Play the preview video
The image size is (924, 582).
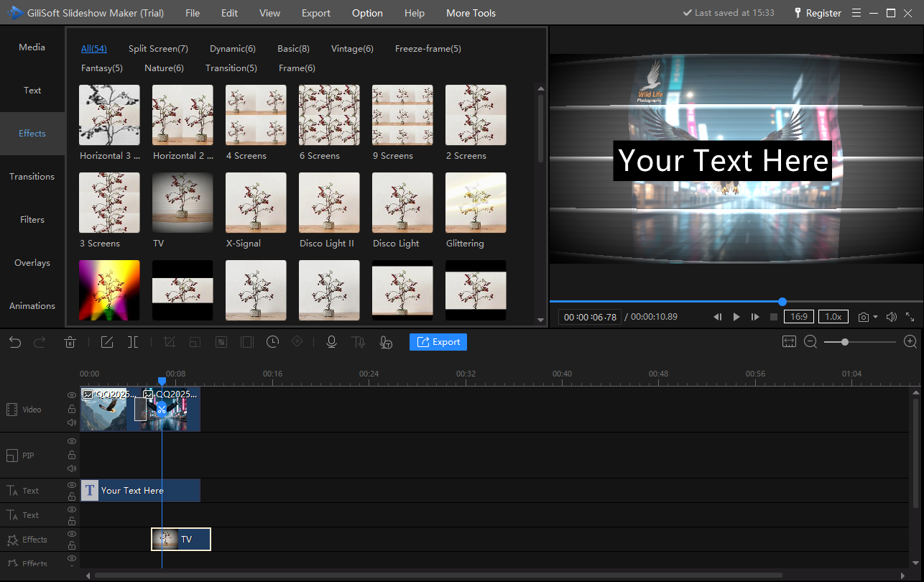pos(736,317)
